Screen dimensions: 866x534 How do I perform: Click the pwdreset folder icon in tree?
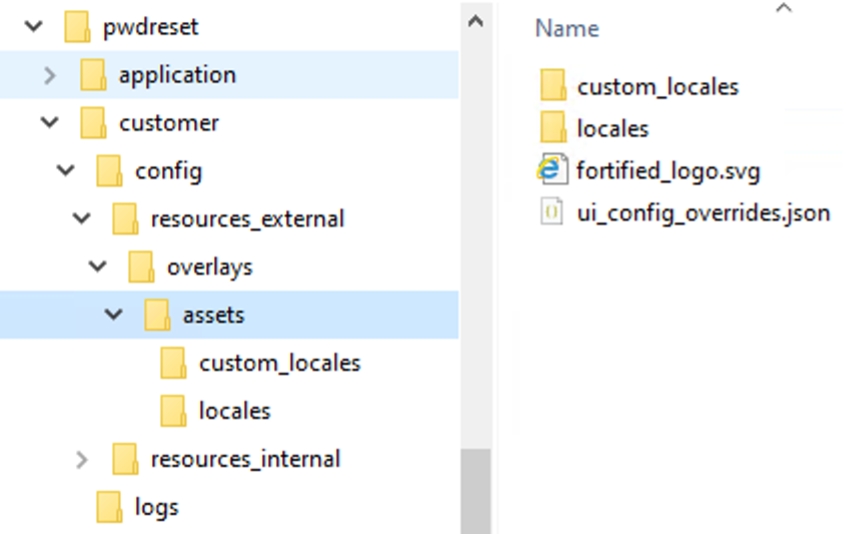78,27
